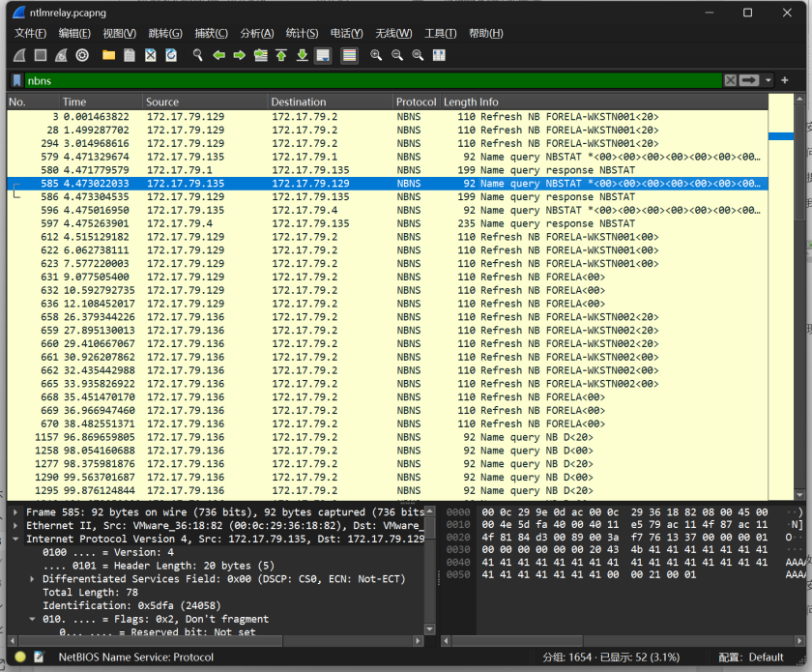This screenshot has width=812, height=672.
Task: Click the stop capture square icon
Action: pyautogui.click(x=40, y=55)
